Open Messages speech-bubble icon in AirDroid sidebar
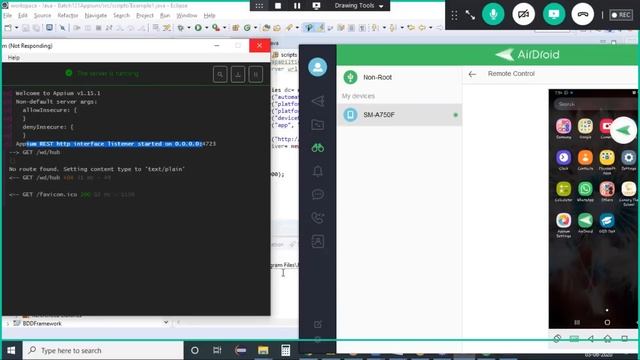Image resolution: width=640 pixels, height=360 pixels. pyautogui.click(x=318, y=194)
